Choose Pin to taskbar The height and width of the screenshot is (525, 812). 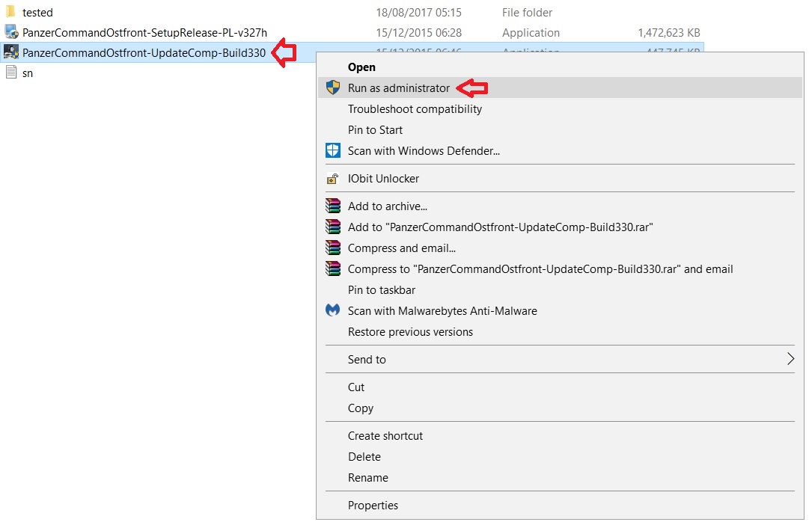tap(381, 290)
